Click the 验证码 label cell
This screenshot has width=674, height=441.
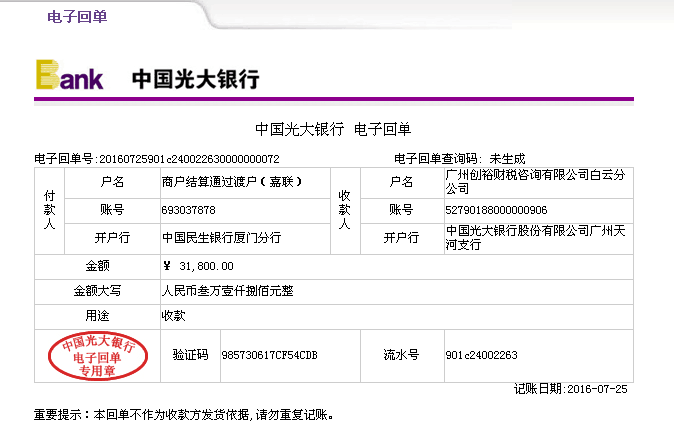(190, 355)
